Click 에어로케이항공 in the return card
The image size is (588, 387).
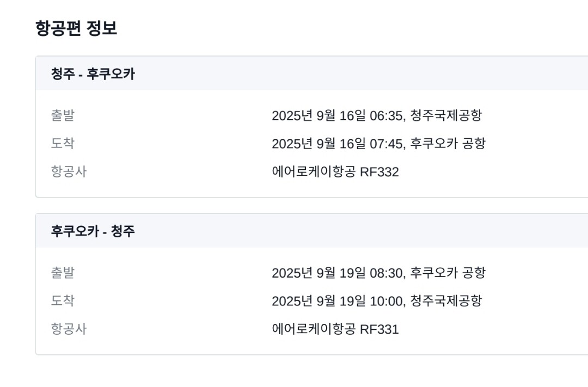tap(314, 329)
